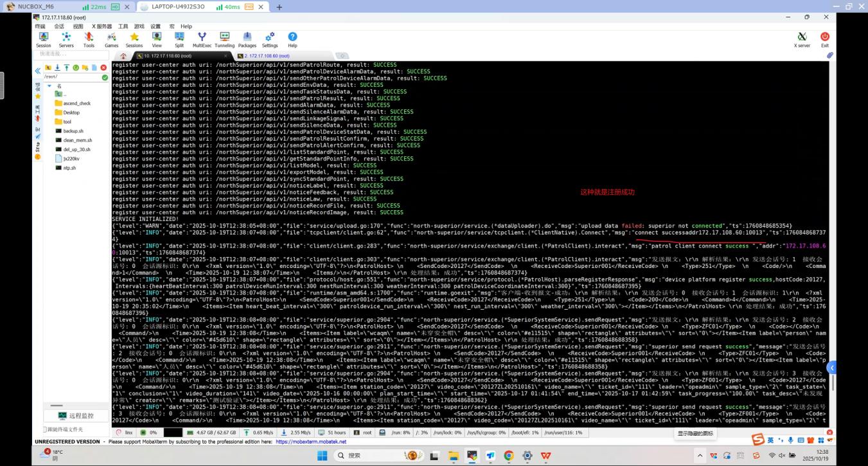Delete the selected file with the red X icon
This screenshot has height=466, width=868.
pos(103,67)
